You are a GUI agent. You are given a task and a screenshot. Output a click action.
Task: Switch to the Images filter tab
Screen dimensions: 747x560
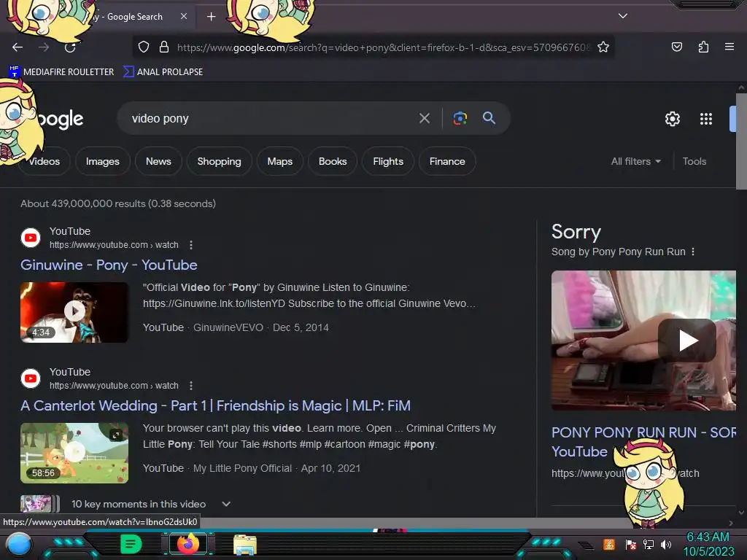[x=102, y=161]
